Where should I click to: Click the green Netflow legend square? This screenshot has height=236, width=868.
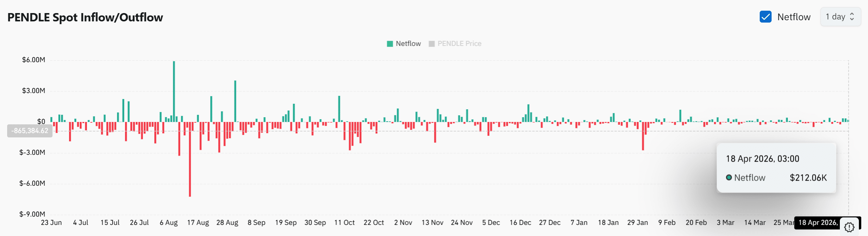pyautogui.click(x=390, y=44)
